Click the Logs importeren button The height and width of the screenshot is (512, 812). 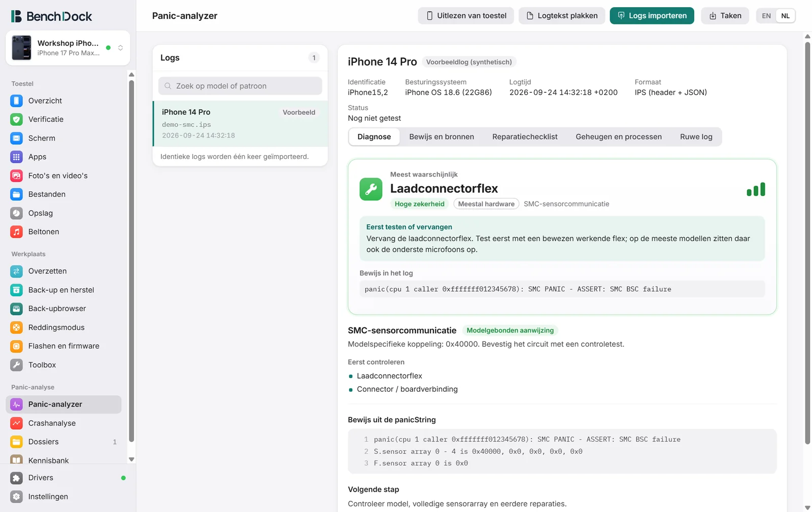point(652,16)
